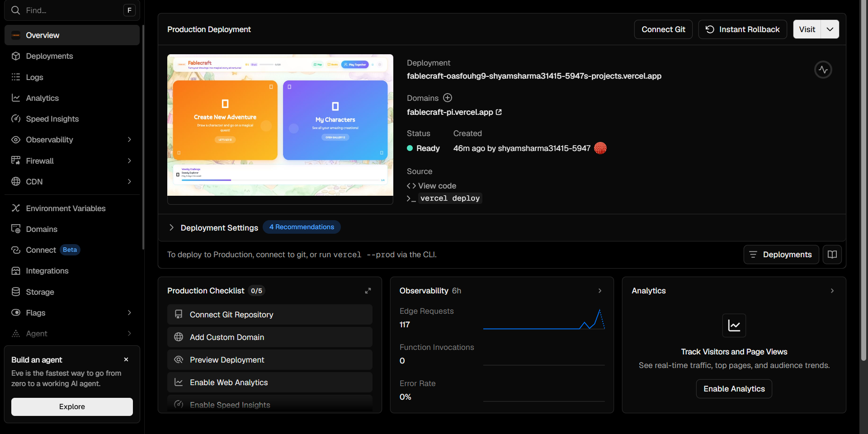Click the Deployments list button

click(781, 255)
